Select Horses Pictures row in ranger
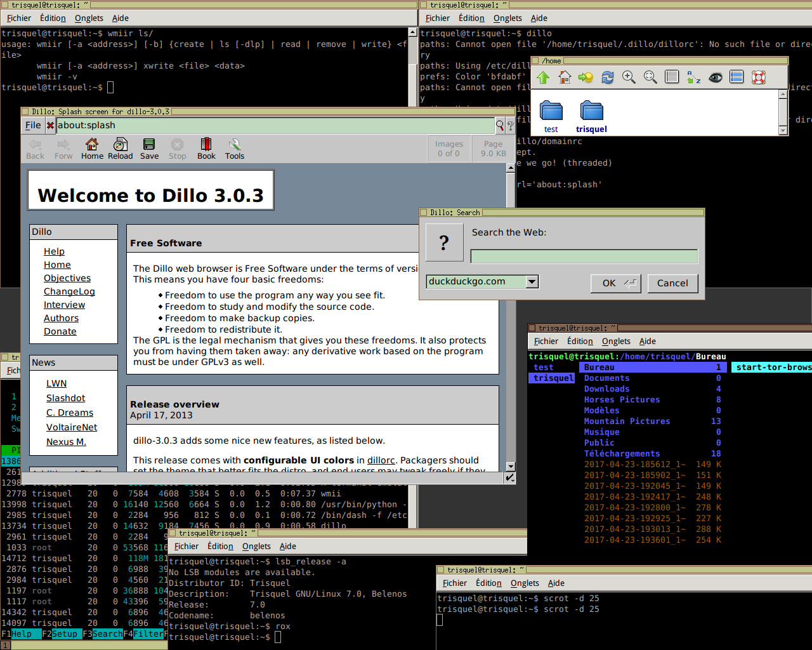812x650 pixels. coord(653,400)
